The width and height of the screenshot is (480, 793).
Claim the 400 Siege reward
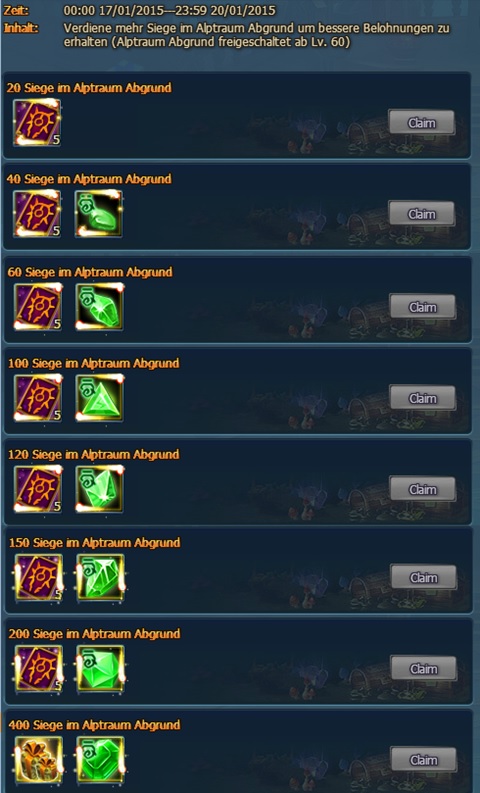pos(423,759)
